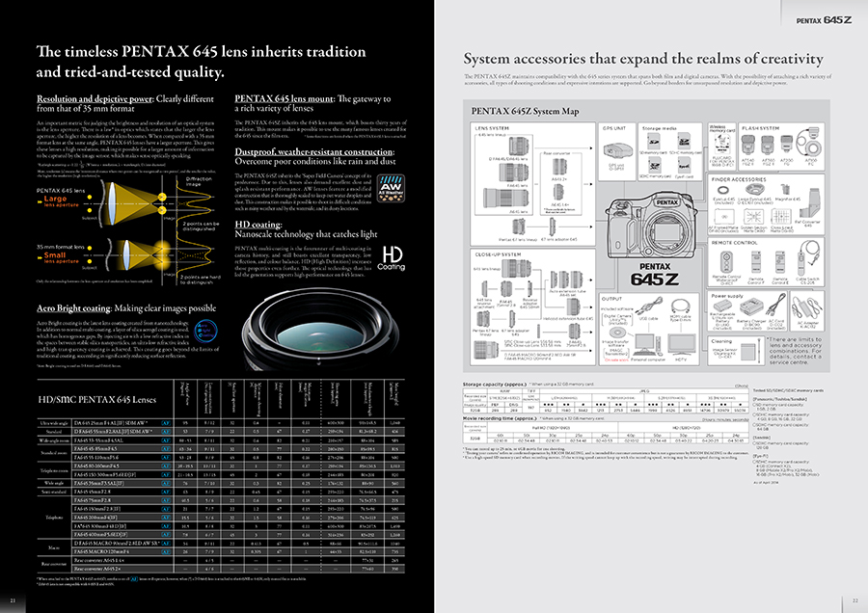Click the 'REMOTE CONTROL' section label

click(x=734, y=243)
